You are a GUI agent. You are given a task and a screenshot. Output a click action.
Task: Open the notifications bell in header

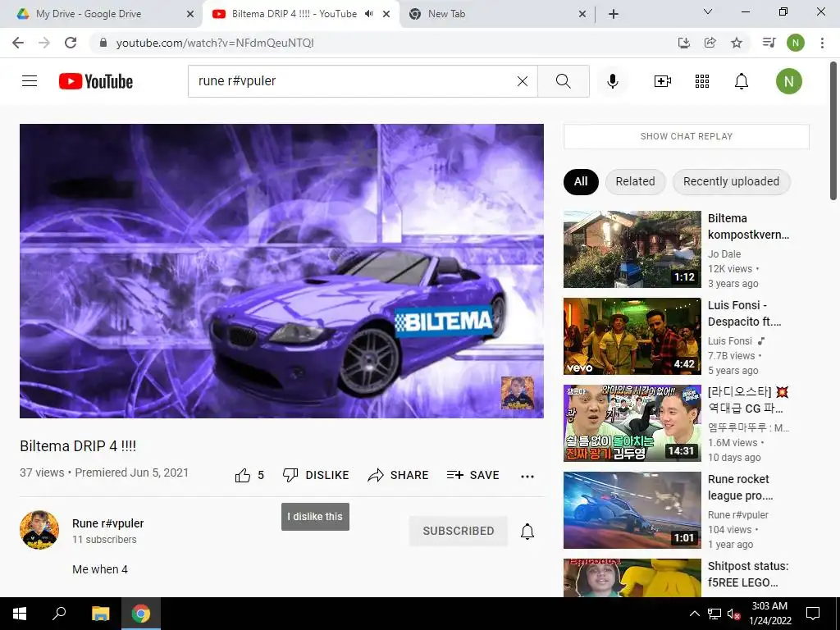tap(742, 81)
